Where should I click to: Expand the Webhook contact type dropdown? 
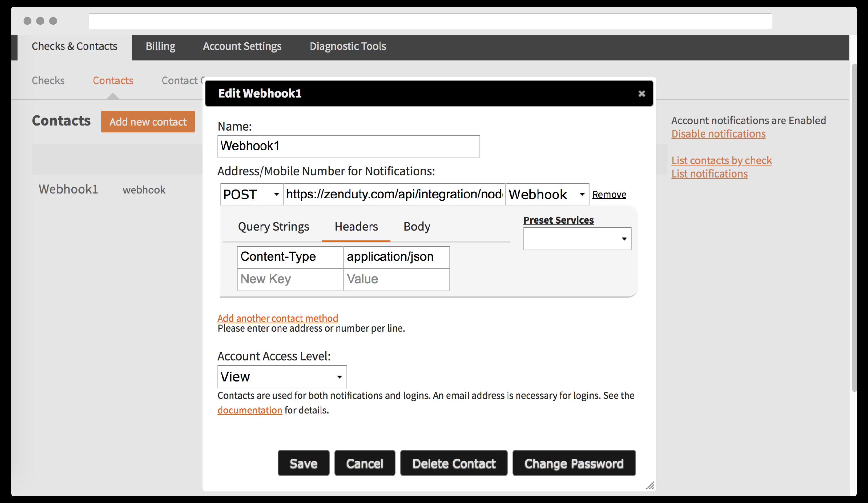[547, 195]
